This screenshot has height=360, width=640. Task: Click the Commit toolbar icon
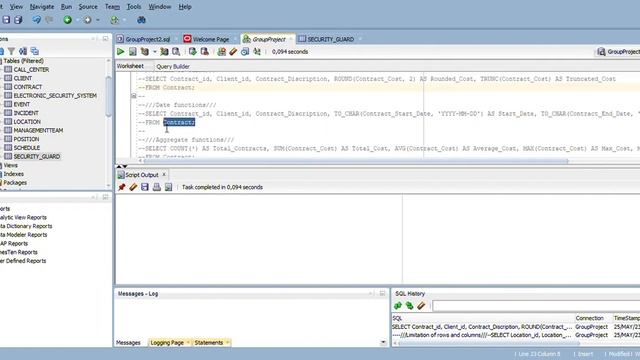click(192, 51)
